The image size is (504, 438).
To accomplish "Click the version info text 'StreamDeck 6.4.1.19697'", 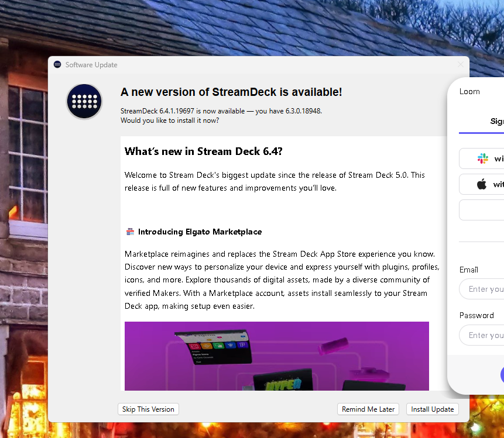I will [157, 111].
